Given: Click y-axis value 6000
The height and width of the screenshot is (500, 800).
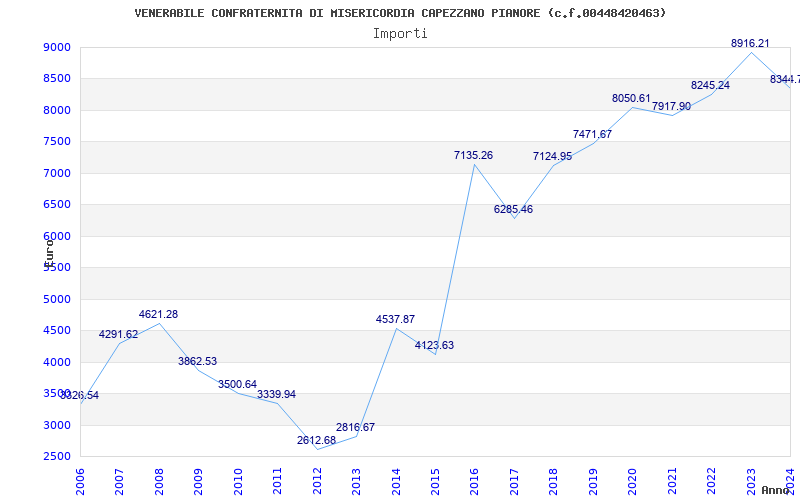Looking at the screenshot, I should point(57,236).
